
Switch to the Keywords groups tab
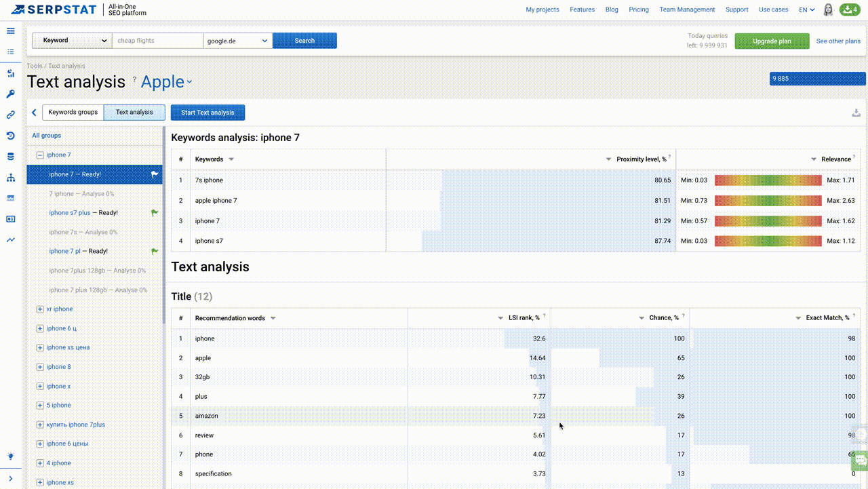pos(73,113)
